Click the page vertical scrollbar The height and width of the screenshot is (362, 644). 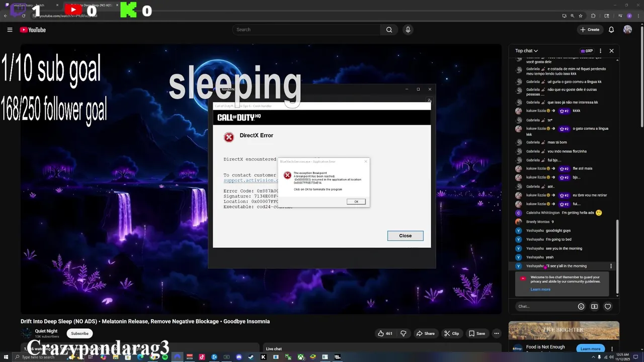coord(641,75)
